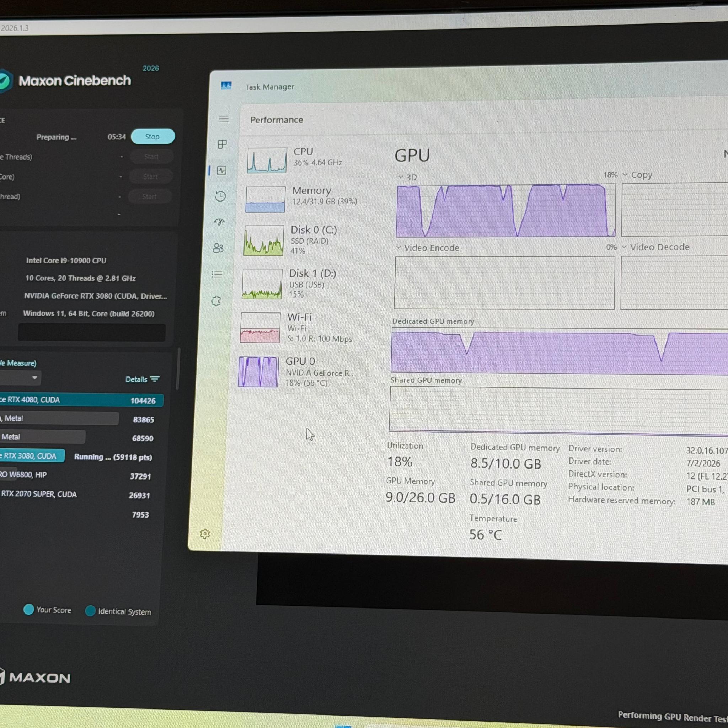
Task: Click Task Manager app icon in title bar
Action: coord(226,86)
